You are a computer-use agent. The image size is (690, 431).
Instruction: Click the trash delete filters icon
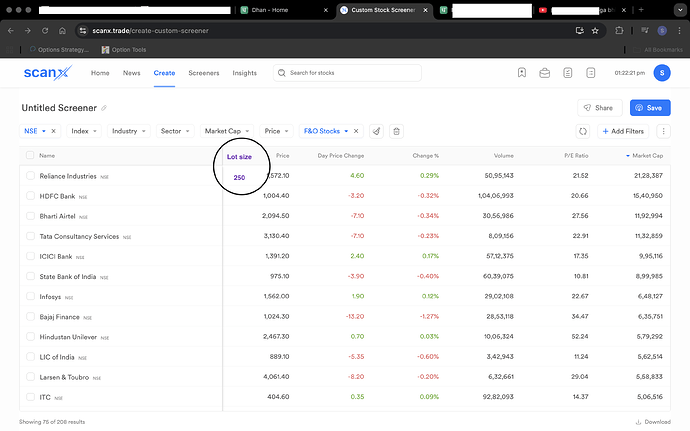pos(396,131)
